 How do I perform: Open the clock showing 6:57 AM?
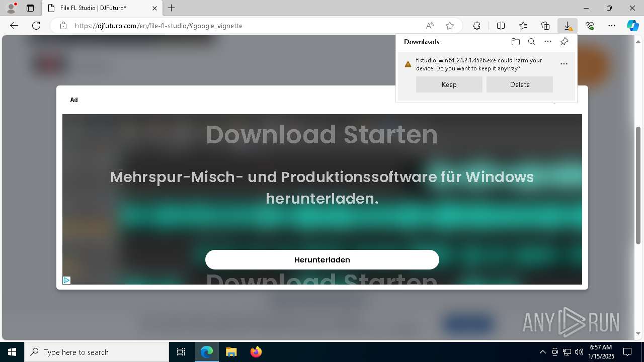click(x=601, y=352)
